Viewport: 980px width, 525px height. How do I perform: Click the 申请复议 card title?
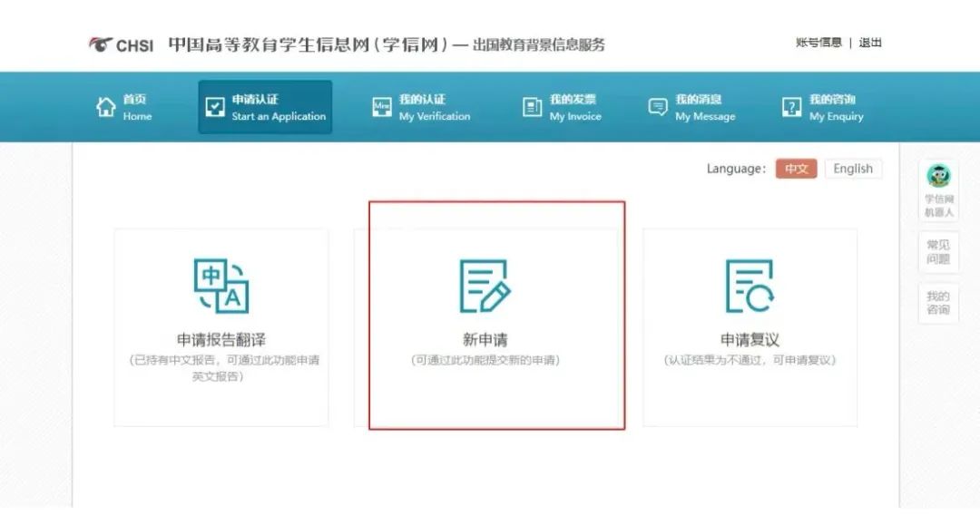click(750, 340)
